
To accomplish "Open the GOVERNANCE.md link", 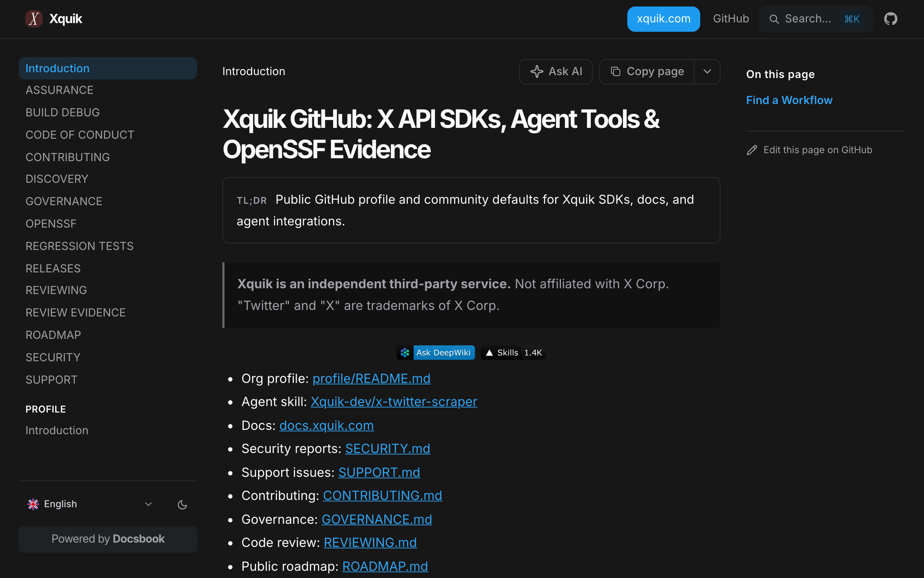I will point(376,519).
